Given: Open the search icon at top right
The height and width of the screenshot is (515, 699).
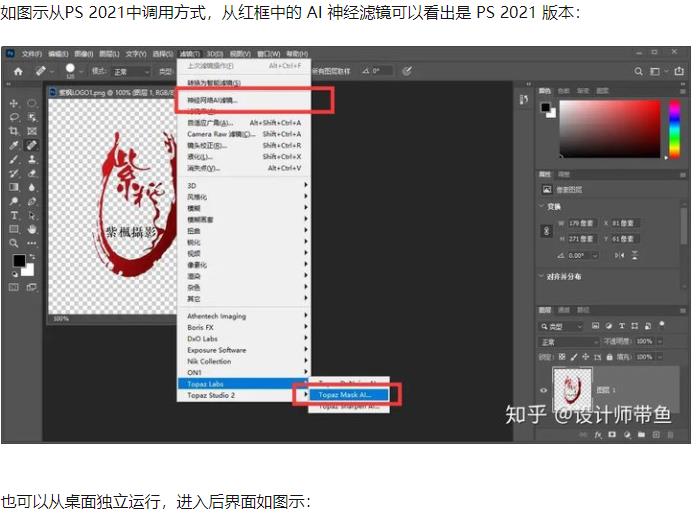Looking at the screenshot, I should click(638, 71).
